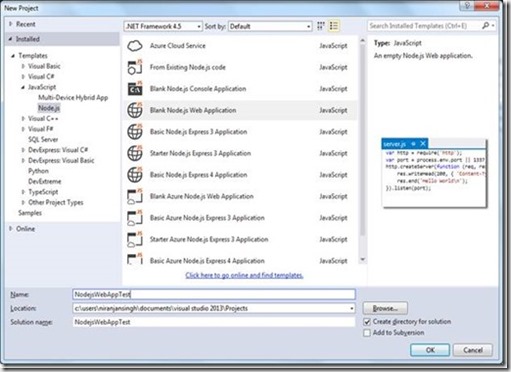Select the SQL Server category
511x372 pixels.
point(43,140)
